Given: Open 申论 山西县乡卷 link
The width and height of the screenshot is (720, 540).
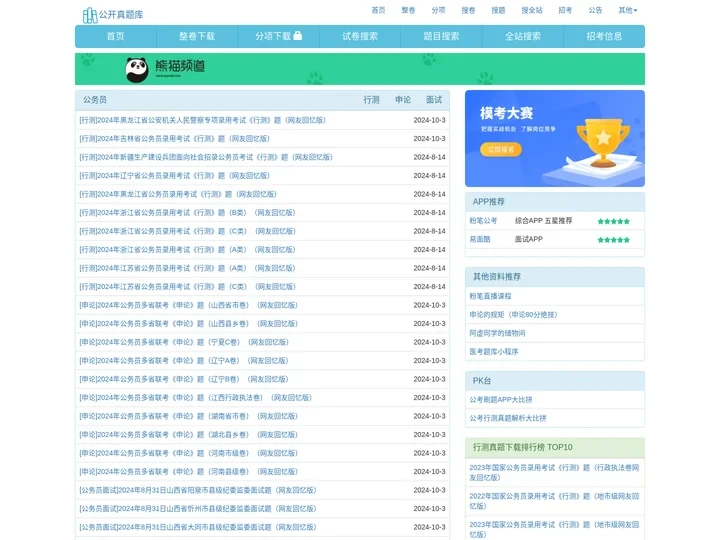Looking at the screenshot, I should [x=189, y=324].
